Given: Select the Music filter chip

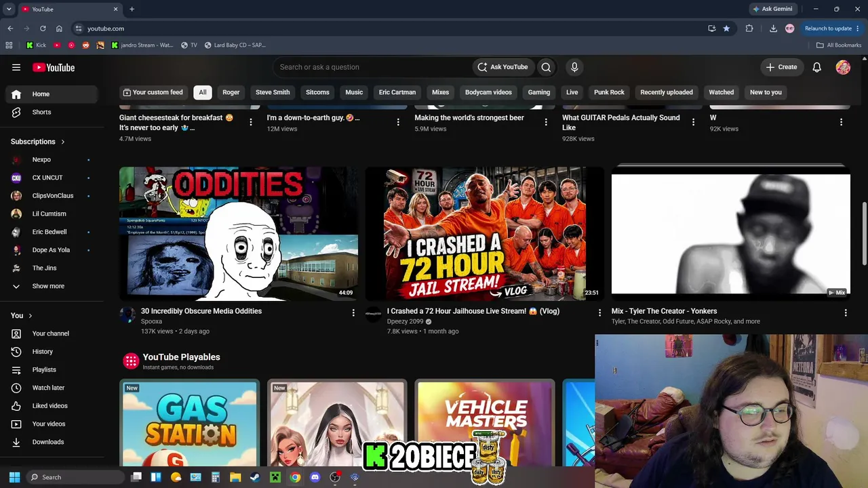Looking at the screenshot, I should (x=354, y=92).
